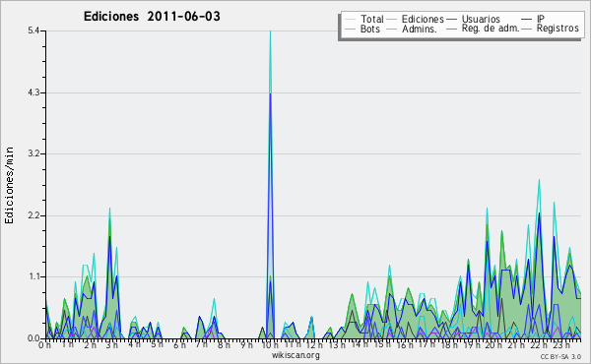Click the '23 h' x-axis label
Image resolution: width=591 pixels, height=364 pixels.
tap(561, 345)
